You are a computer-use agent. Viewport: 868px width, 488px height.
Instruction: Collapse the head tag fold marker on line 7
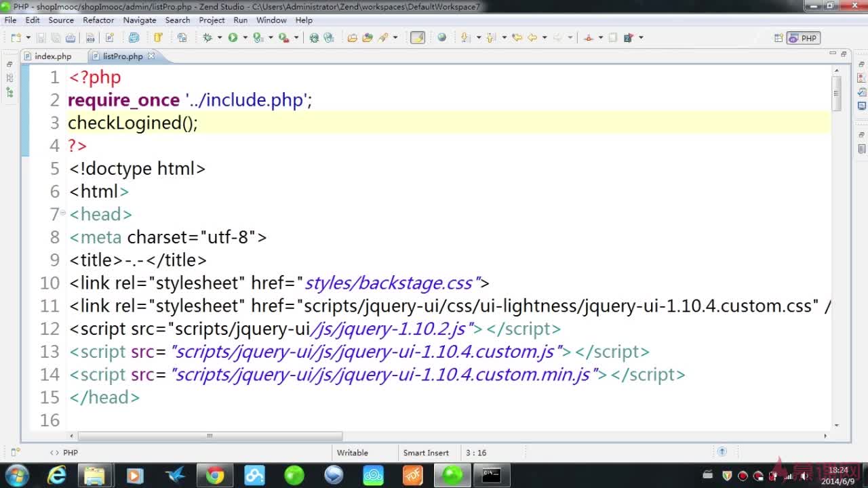coord(63,213)
